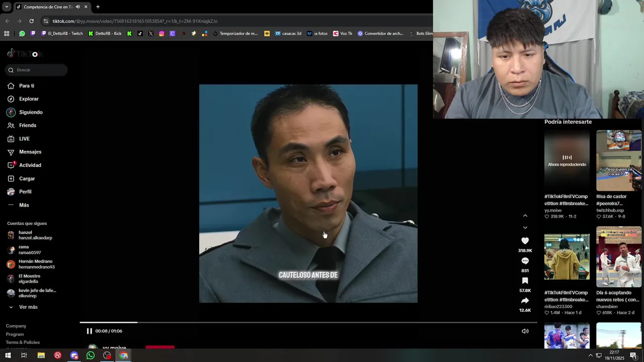The height and width of the screenshot is (362, 644).
Task: Open the DettoRB - Kick bookmark
Action: [x=105, y=34]
